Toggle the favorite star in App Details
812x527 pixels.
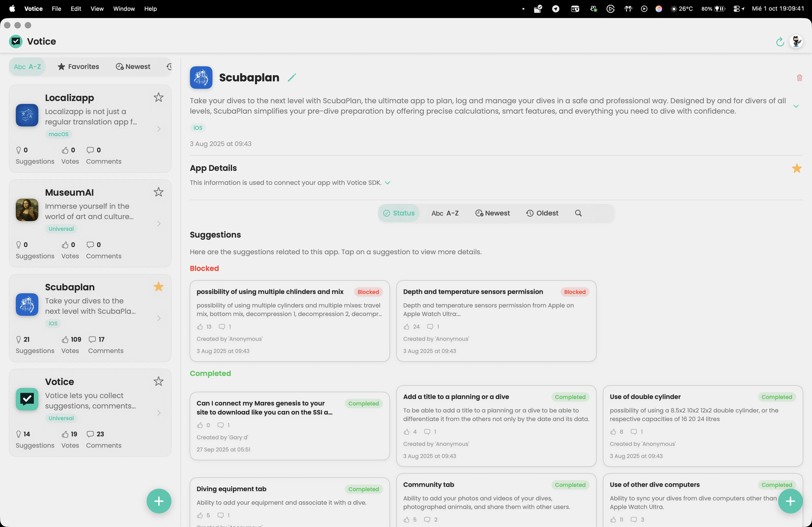coord(797,168)
